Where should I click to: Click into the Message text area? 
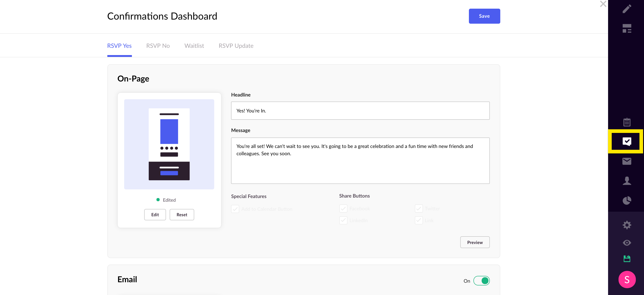[x=360, y=161]
